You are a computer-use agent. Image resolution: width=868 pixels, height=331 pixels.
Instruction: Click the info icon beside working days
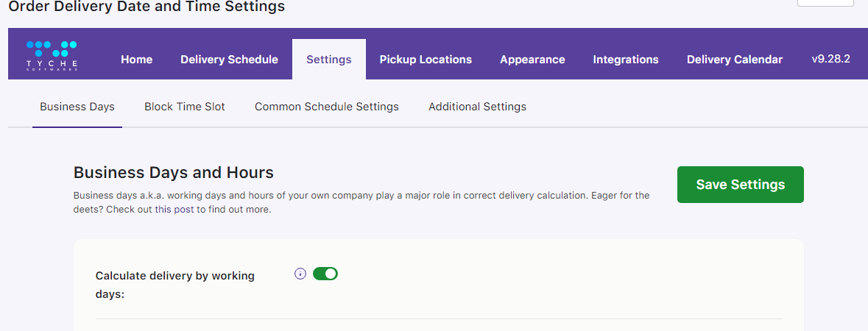(300, 274)
